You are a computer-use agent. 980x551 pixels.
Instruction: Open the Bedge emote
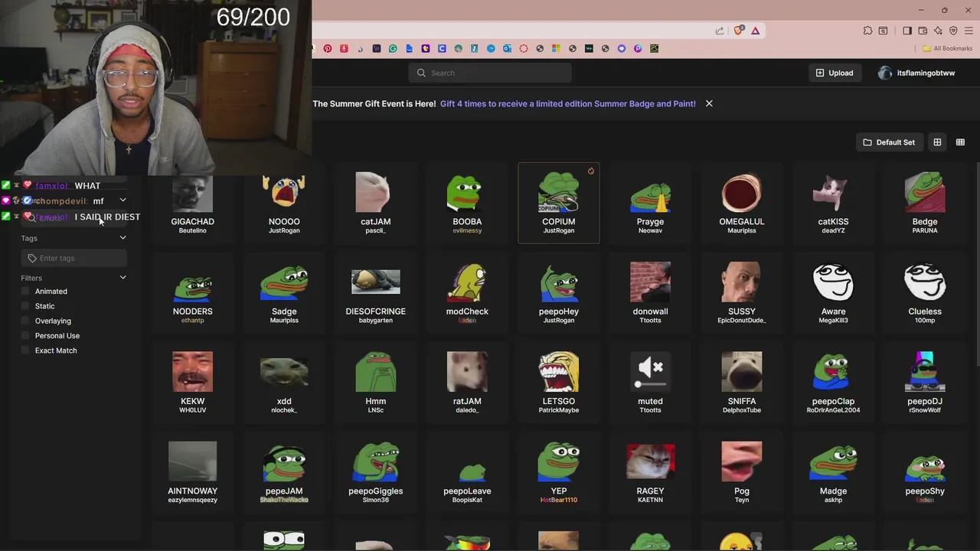pyautogui.click(x=925, y=203)
